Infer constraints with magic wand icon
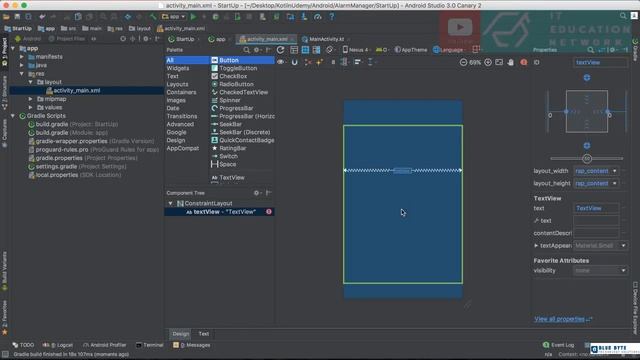This screenshot has height=360, width=640. [319, 62]
